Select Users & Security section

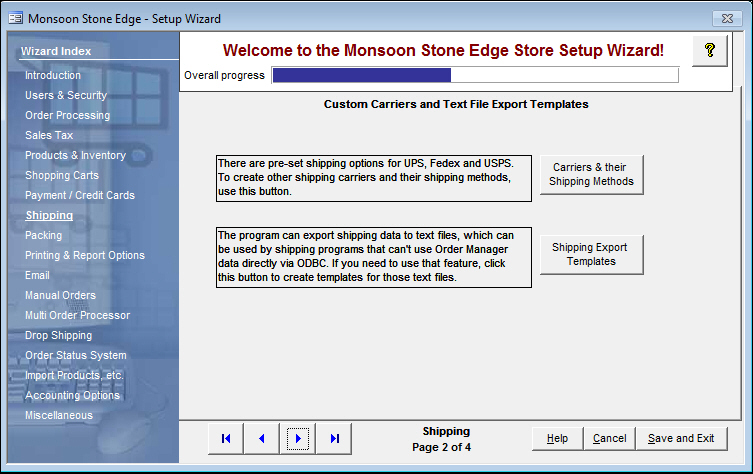(x=66, y=95)
